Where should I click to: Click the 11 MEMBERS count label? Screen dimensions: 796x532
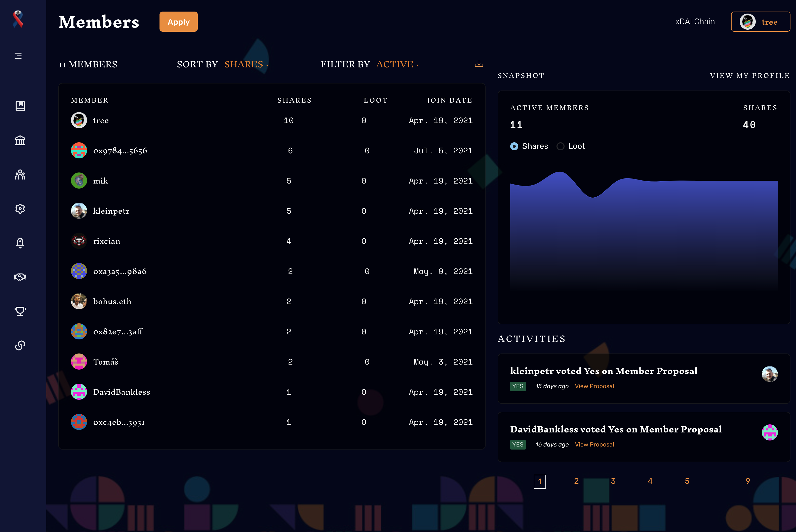tap(88, 64)
